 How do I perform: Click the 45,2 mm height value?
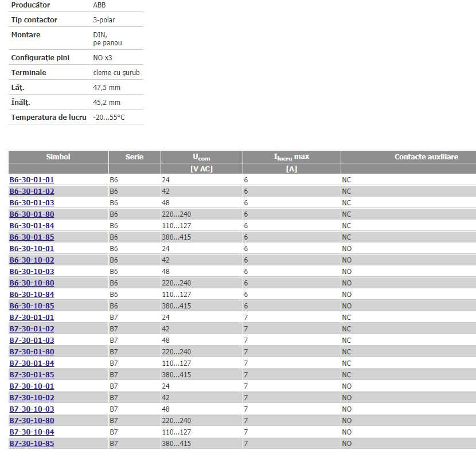point(107,102)
